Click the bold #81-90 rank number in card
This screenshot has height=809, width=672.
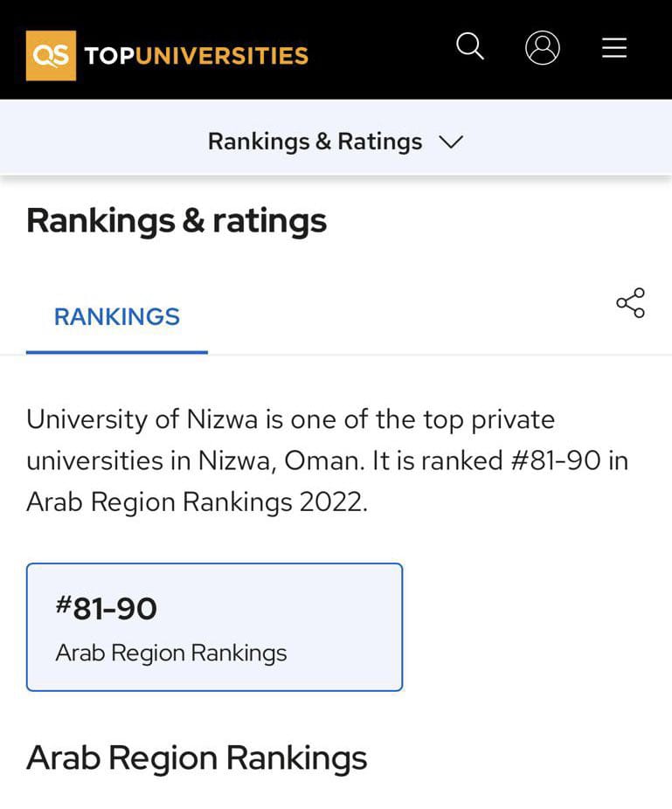[x=107, y=608]
